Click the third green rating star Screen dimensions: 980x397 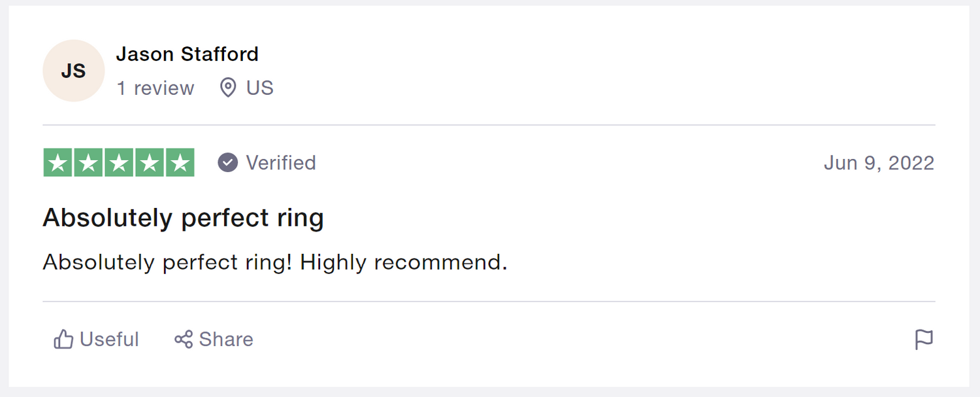(119, 163)
